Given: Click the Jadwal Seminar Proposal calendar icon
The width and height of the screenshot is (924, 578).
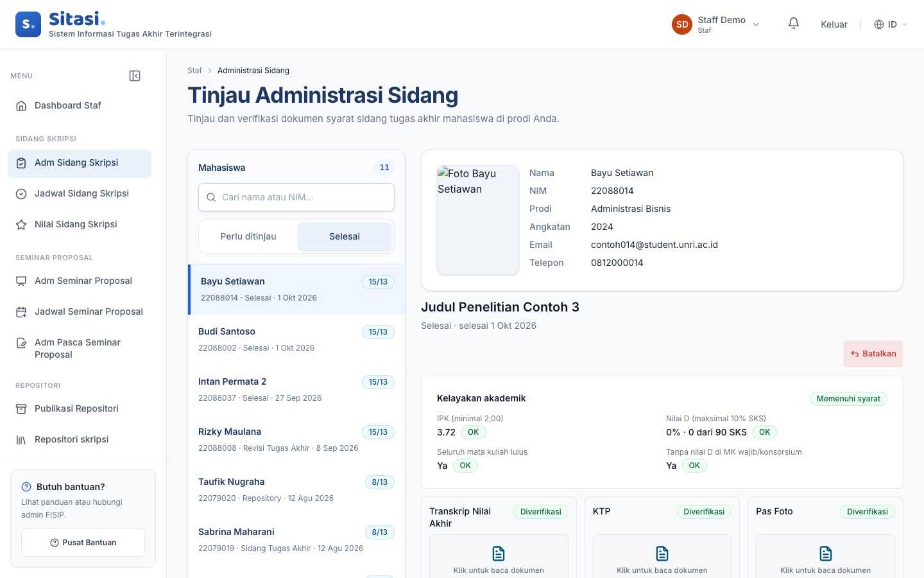Looking at the screenshot, I should coord(21,312).
